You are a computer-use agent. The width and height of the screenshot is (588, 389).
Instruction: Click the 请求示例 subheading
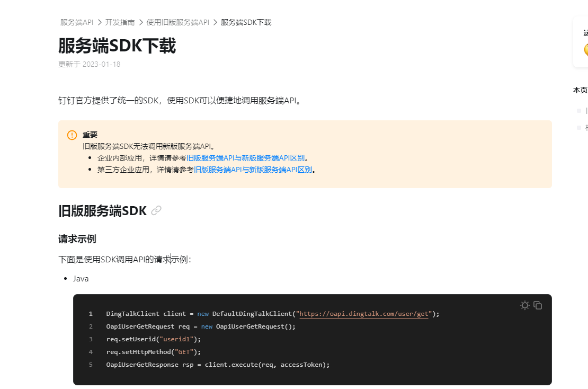pos(77,239)
